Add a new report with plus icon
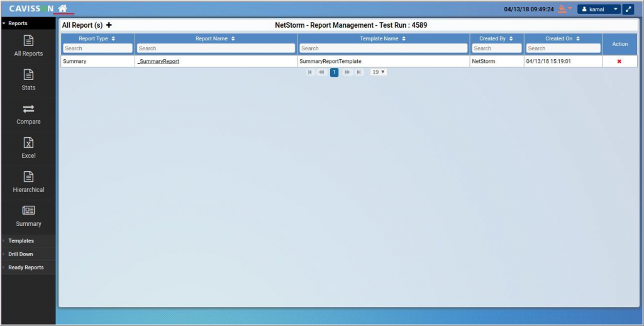Viewport: 644px width, 326px height. pyautogui.click(x=109, y=25)
